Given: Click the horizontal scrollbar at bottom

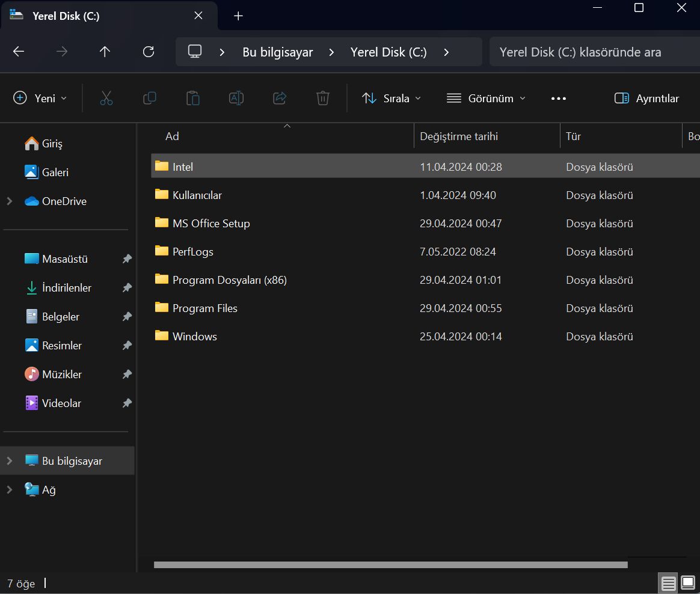Looking at the screenshot, I should pos(390,565).
